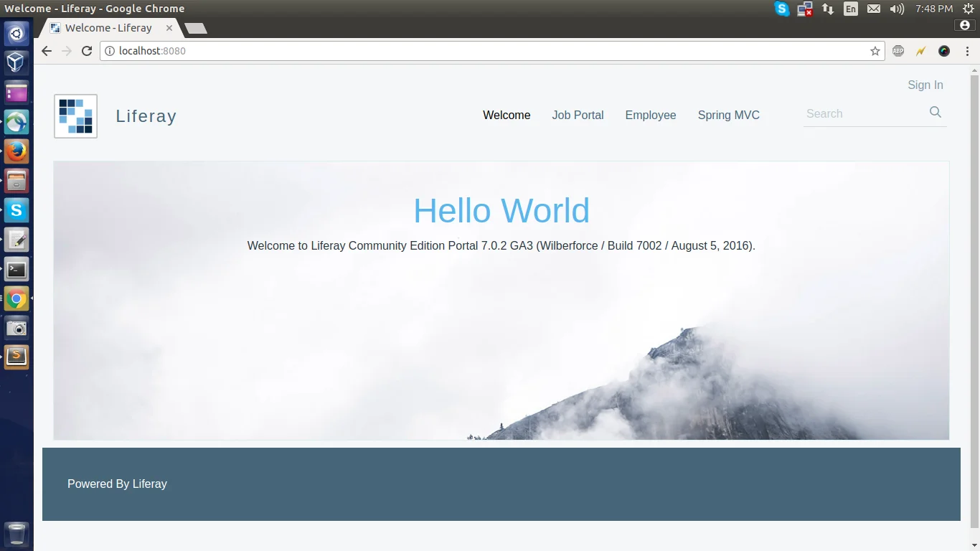Open the Trash in the dock
980x551 pixels.
[17, 534]
